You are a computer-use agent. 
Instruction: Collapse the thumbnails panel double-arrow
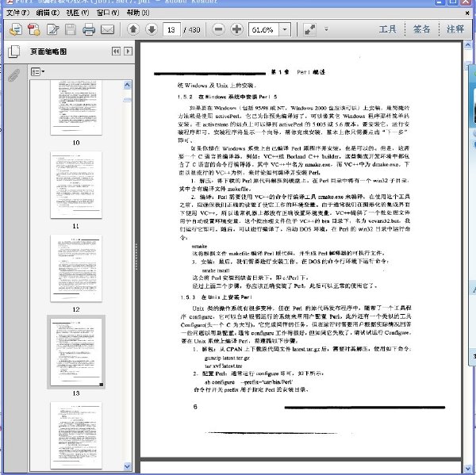pos(116,52)
